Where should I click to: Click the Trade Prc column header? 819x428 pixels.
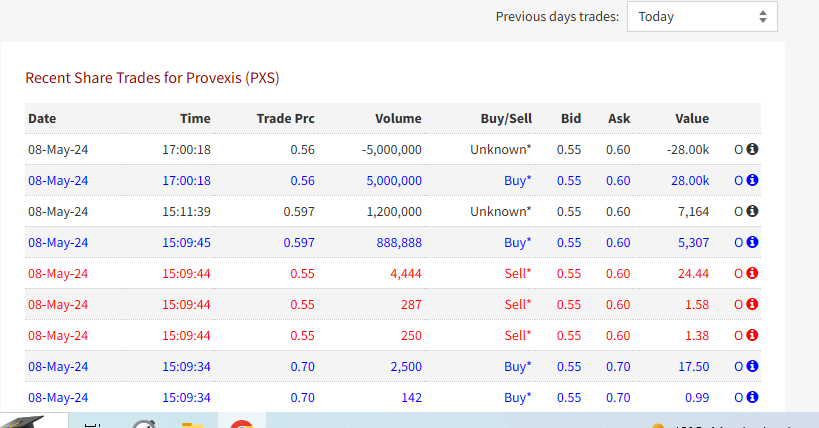(x=286, y=119)
